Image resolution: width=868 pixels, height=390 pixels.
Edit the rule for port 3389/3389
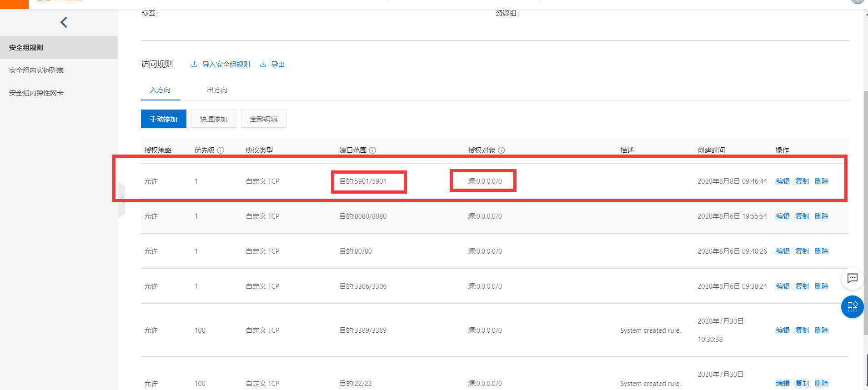click(783, 330)
